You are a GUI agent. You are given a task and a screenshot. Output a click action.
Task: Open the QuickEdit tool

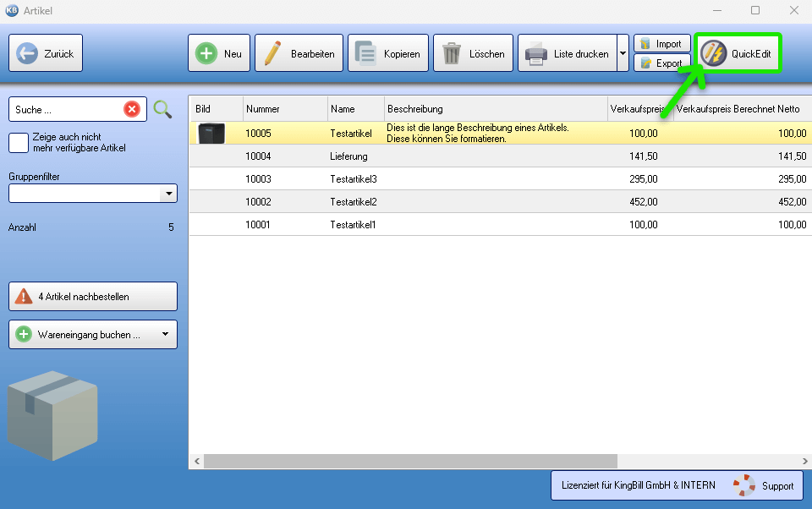tap(738, 53)
